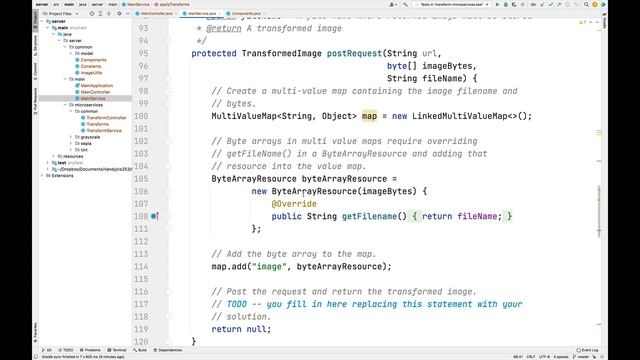
Task: Select TransformService in project tree
Action: click(x=101, y=131)
